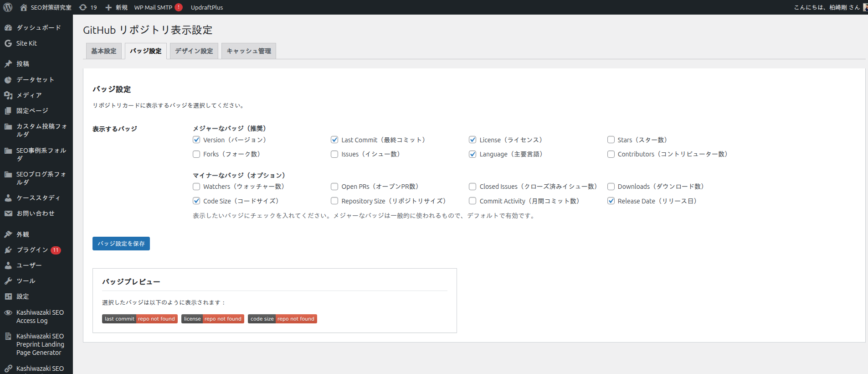Click the pushpin icon for Posts
This screenshot has height=374, width=868.
click(x=8, y=64)
